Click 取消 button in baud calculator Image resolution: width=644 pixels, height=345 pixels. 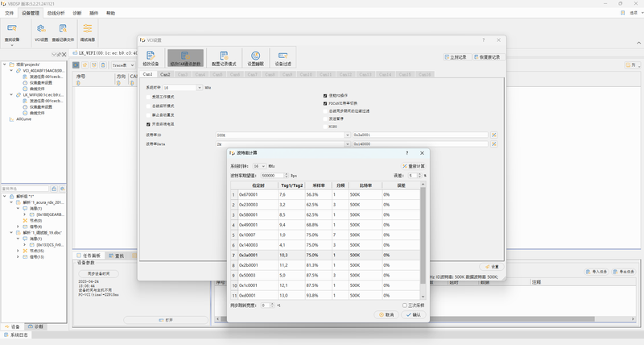pyautogui.click(x=386, y=314)
